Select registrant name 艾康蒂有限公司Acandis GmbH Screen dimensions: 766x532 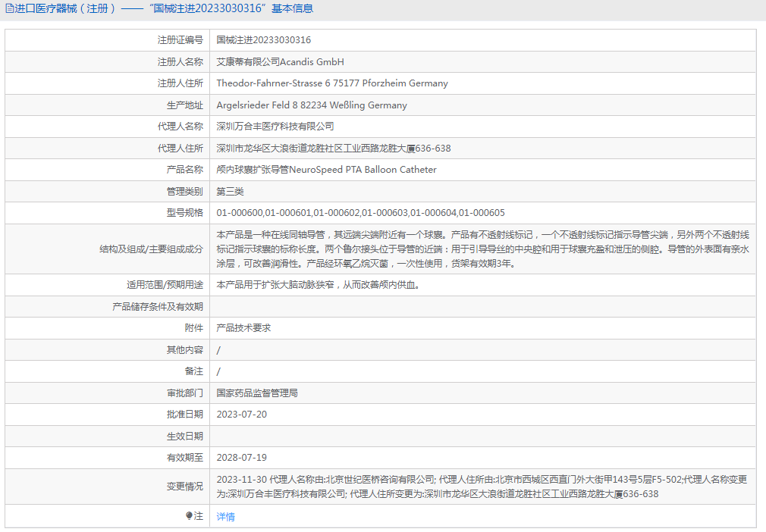(x=281, y=62)
